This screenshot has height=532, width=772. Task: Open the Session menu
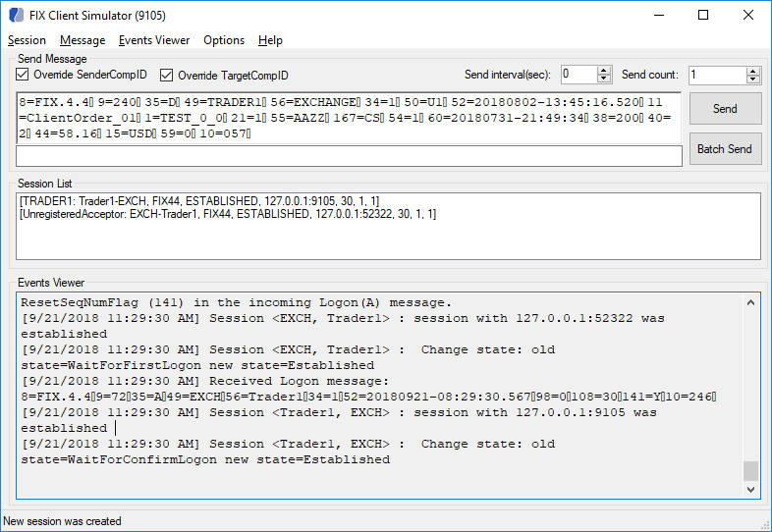coord(27,40)
